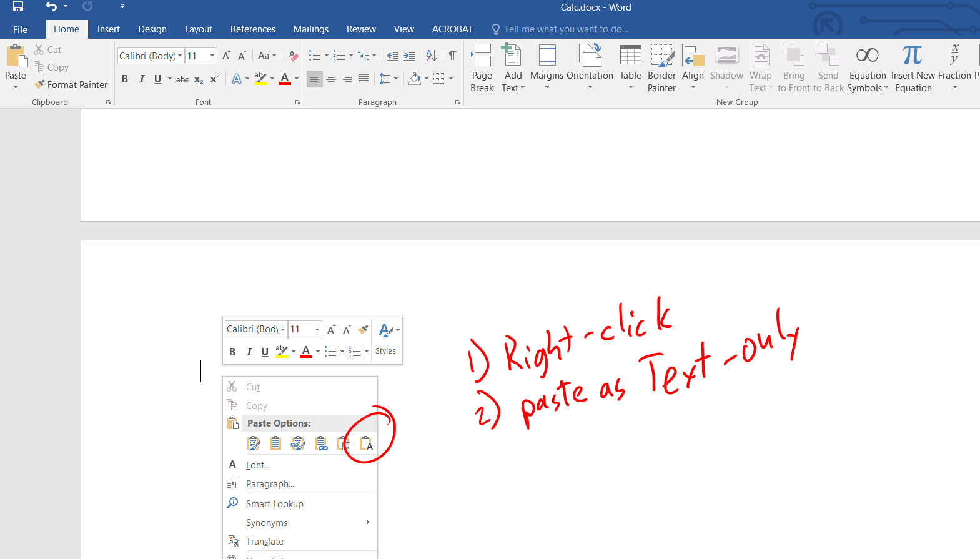Toggle Center alignment

[331, 79]
